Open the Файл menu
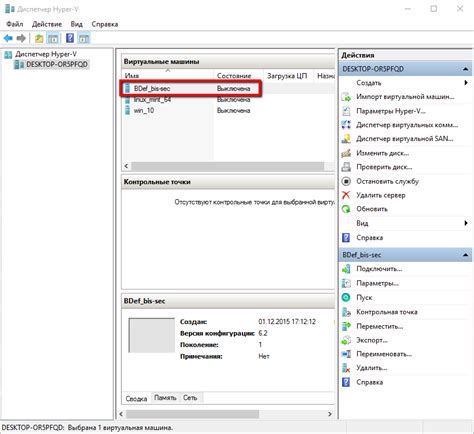 [x=15, y=24]
